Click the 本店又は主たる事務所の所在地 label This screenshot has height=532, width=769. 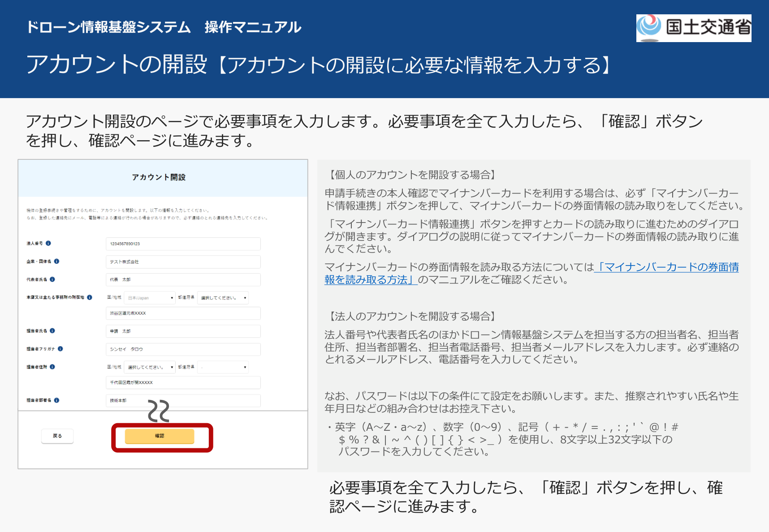(x=55, y=297)
